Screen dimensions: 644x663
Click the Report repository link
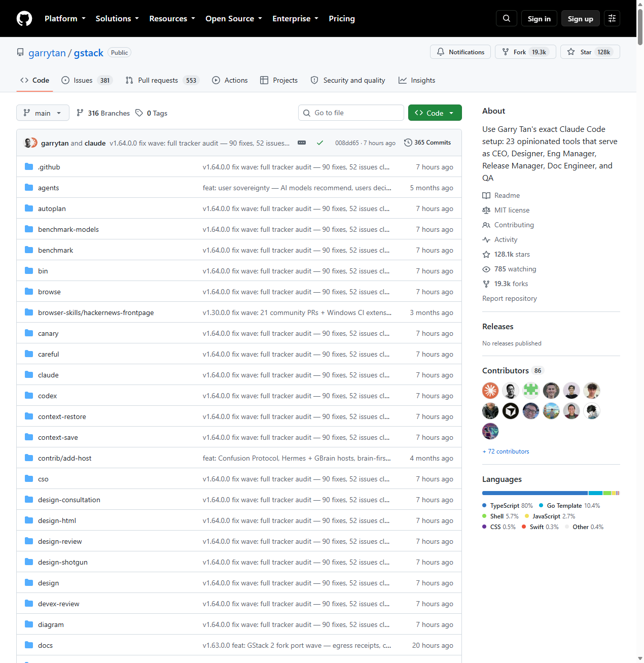(510, 298)
